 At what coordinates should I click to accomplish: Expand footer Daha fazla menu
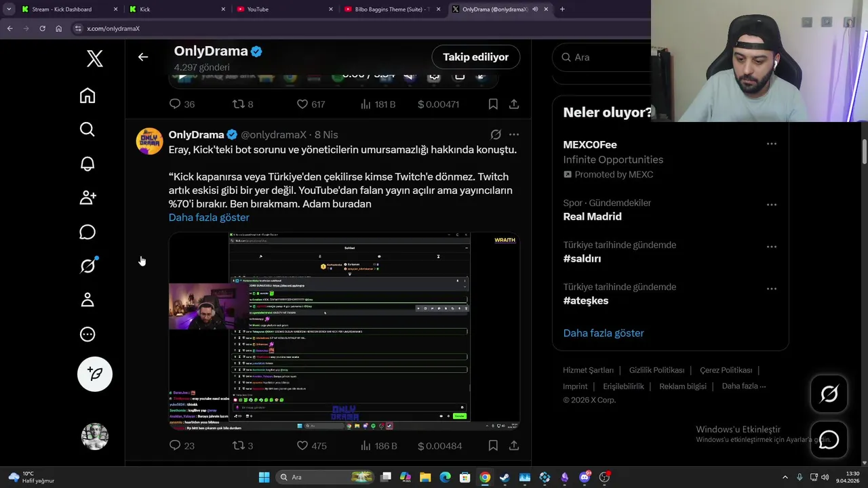[x=744, y=386]
